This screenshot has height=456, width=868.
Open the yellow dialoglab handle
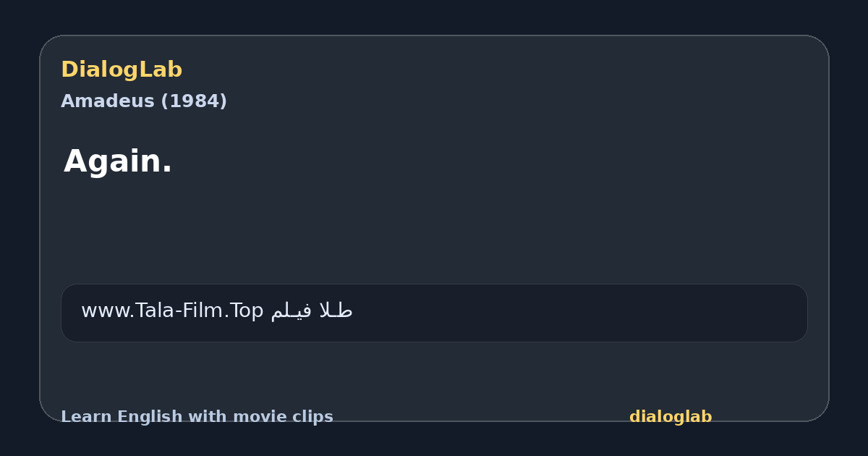click(x=671, y=417)
